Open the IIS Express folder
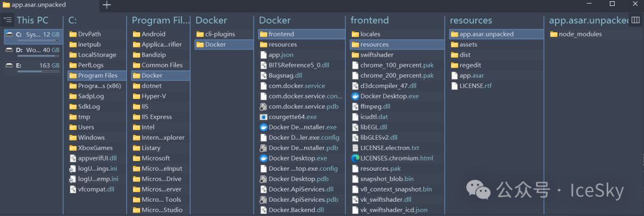The height and width of the screenshot is (216, 644). click(x=160, y=116)
